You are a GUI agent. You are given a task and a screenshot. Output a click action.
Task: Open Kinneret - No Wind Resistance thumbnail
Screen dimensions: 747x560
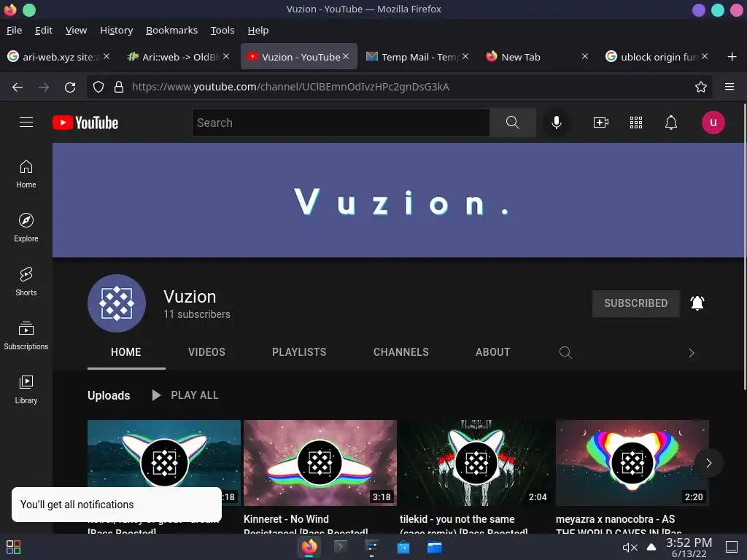[x=320, y=463]
